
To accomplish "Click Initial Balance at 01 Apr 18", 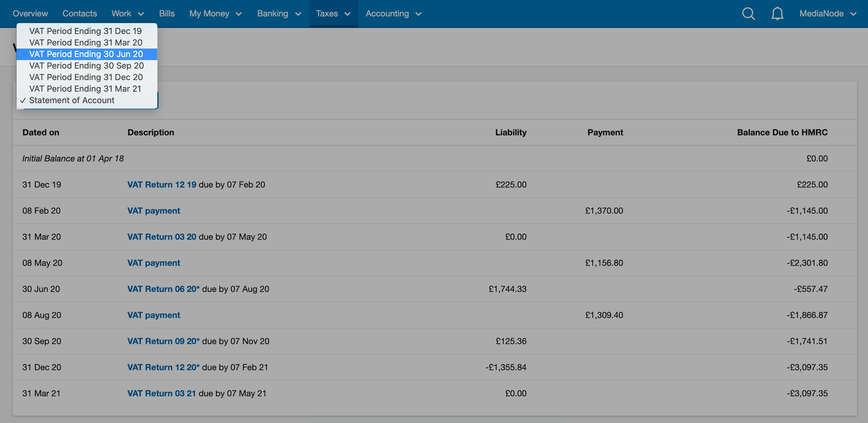I will [73, 159].
